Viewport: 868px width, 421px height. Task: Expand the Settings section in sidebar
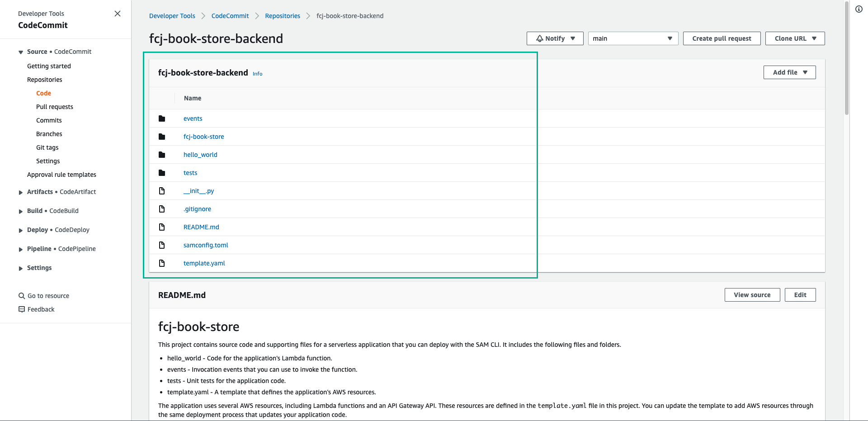21,268
